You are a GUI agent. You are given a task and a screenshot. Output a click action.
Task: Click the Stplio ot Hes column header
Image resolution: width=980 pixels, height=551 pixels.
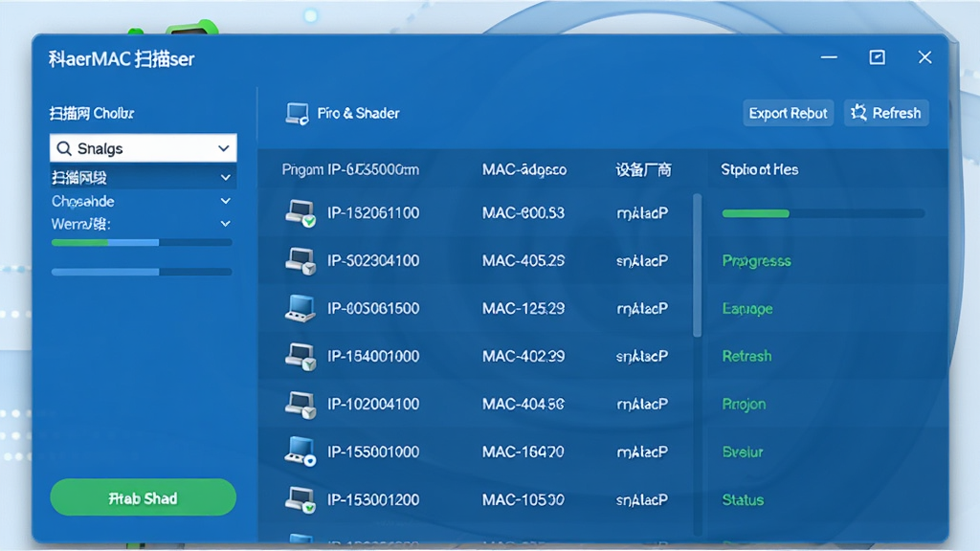(x=759, y=170)
